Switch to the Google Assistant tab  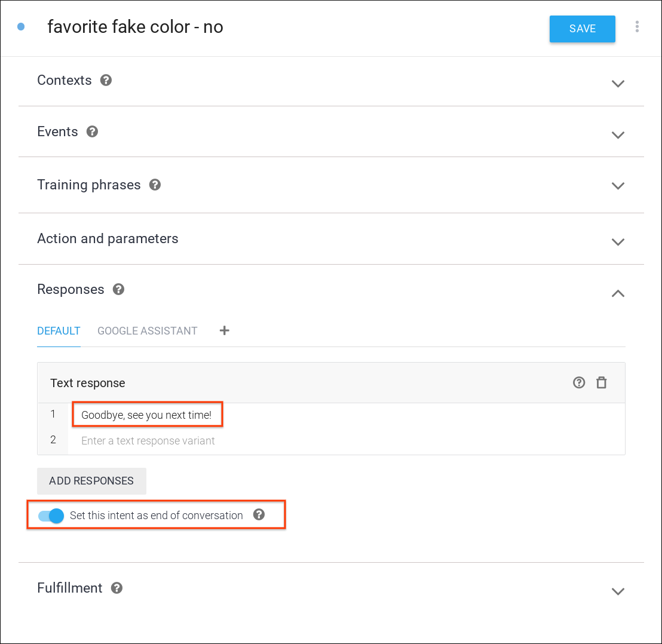[x=148, y=331]
